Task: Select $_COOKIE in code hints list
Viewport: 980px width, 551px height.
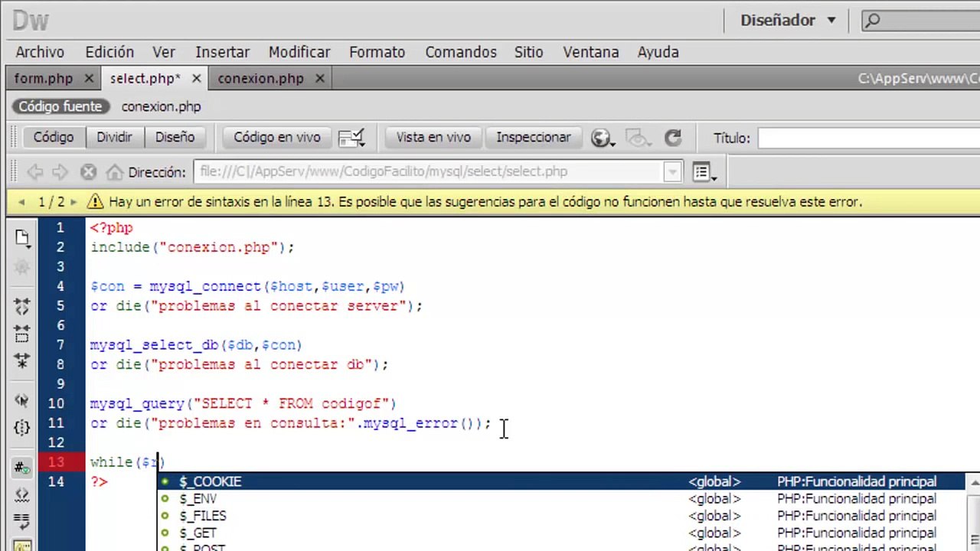Action: pyautogui.click(x=563, y=481)
